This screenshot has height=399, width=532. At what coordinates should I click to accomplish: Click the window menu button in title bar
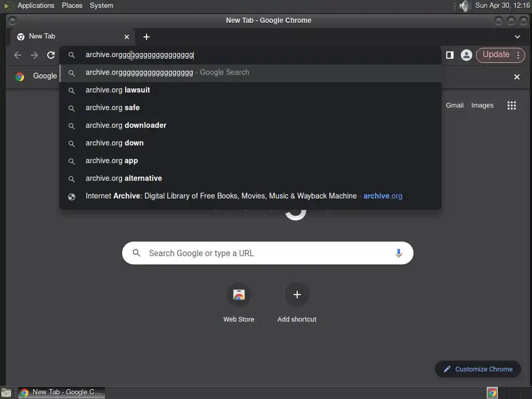point(12,21)
